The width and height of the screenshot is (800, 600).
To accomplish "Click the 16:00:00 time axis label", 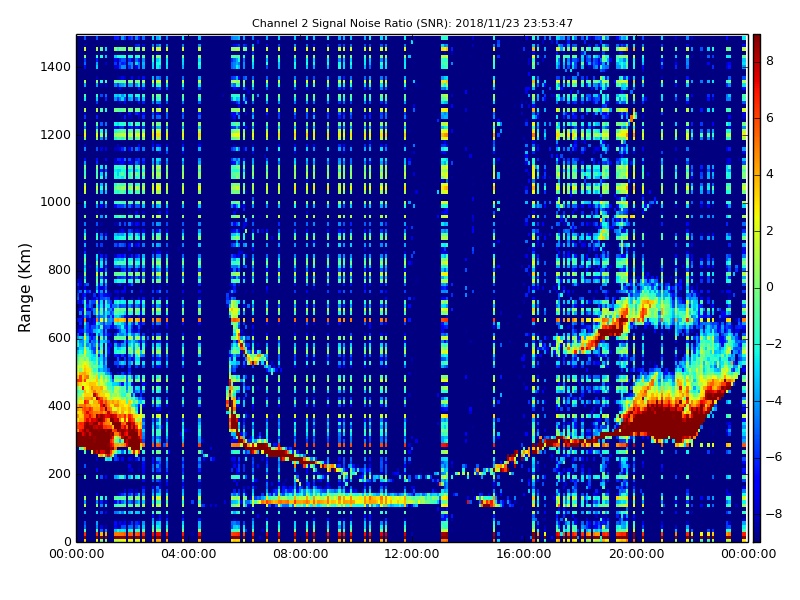I will tap(524, 554).
